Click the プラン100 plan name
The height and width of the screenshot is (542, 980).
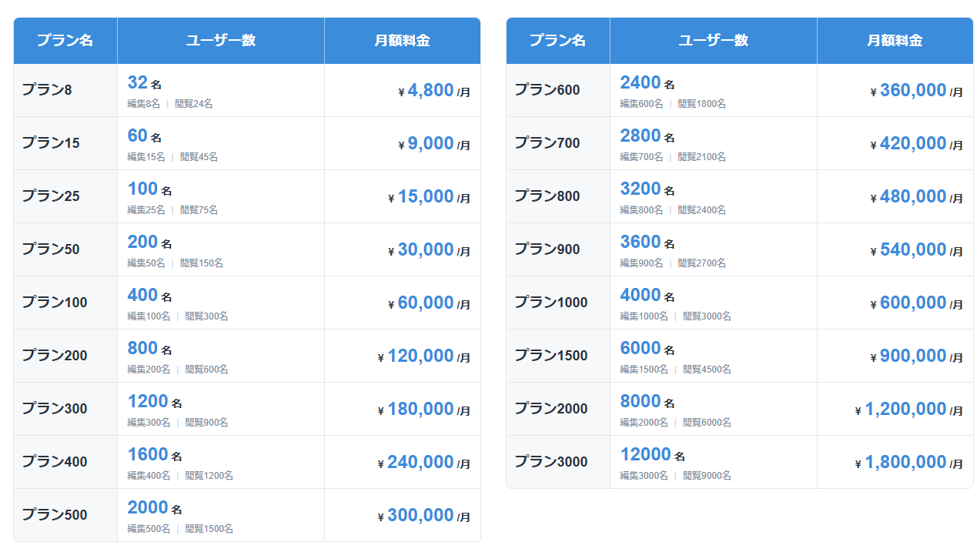coord(55,303)
